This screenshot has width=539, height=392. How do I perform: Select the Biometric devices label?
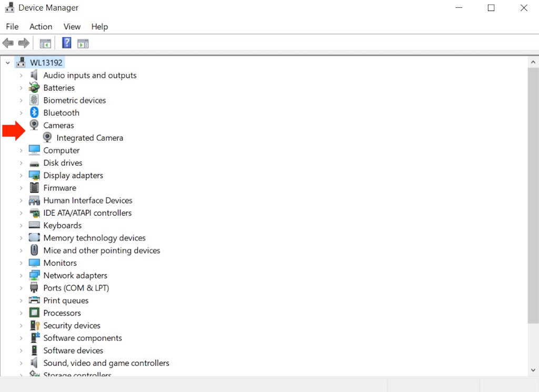(75, 100)
